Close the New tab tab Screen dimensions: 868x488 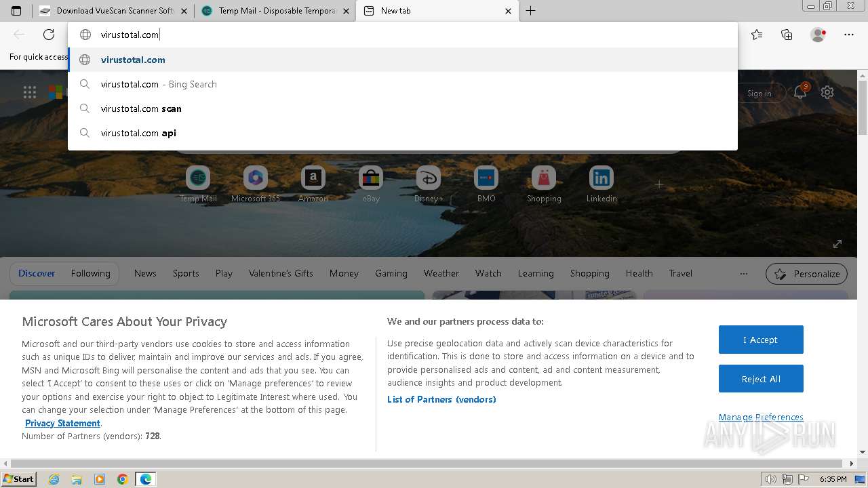(509, 11)
